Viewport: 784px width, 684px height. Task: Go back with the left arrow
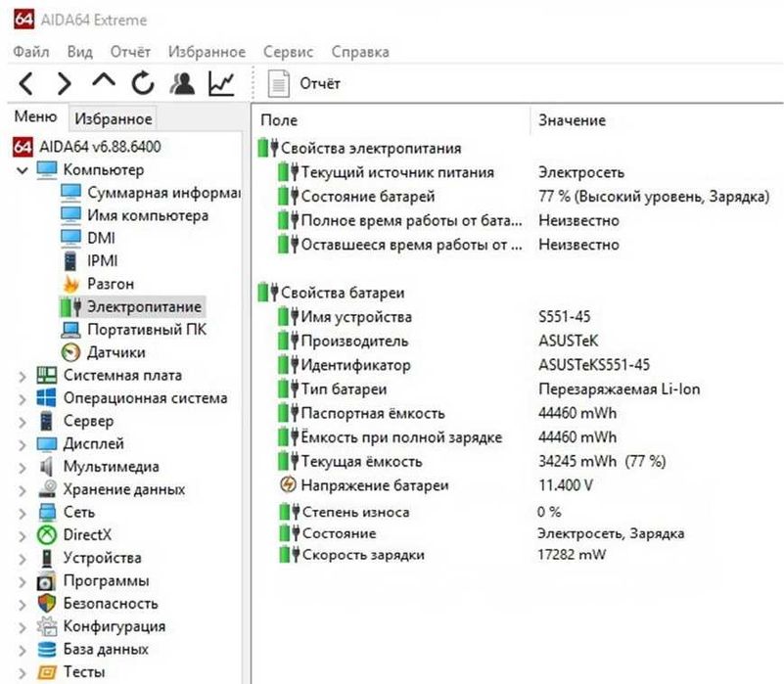26,83
